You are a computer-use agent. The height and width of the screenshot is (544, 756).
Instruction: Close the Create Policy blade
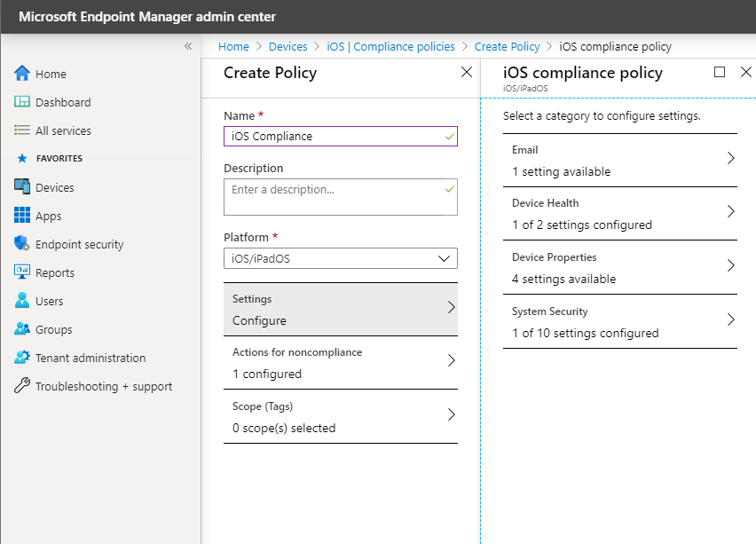[x=466, y=73]
